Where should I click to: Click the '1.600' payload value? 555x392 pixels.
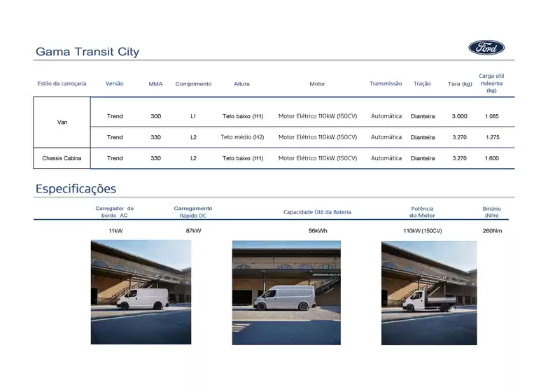point(491,158)
